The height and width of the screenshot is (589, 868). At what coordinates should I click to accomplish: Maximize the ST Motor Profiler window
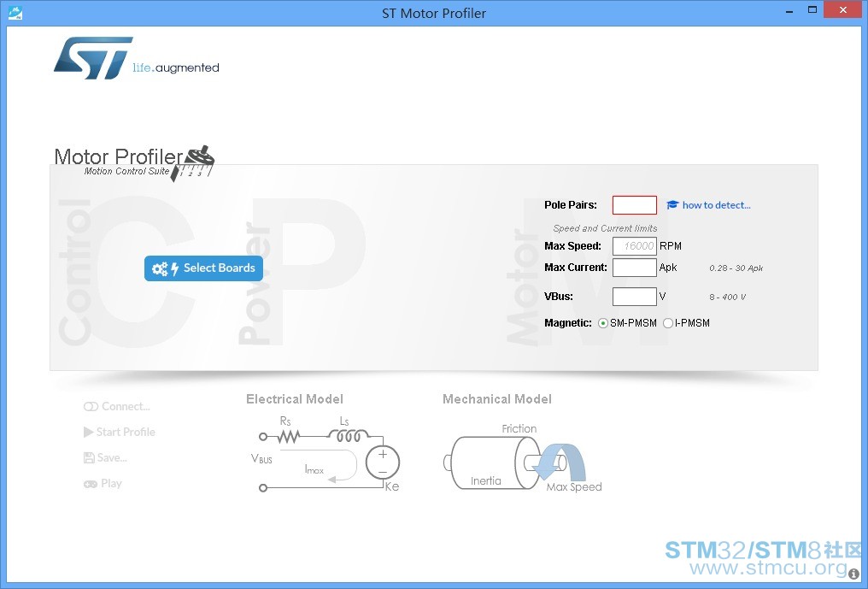click(x=812, y=10)
